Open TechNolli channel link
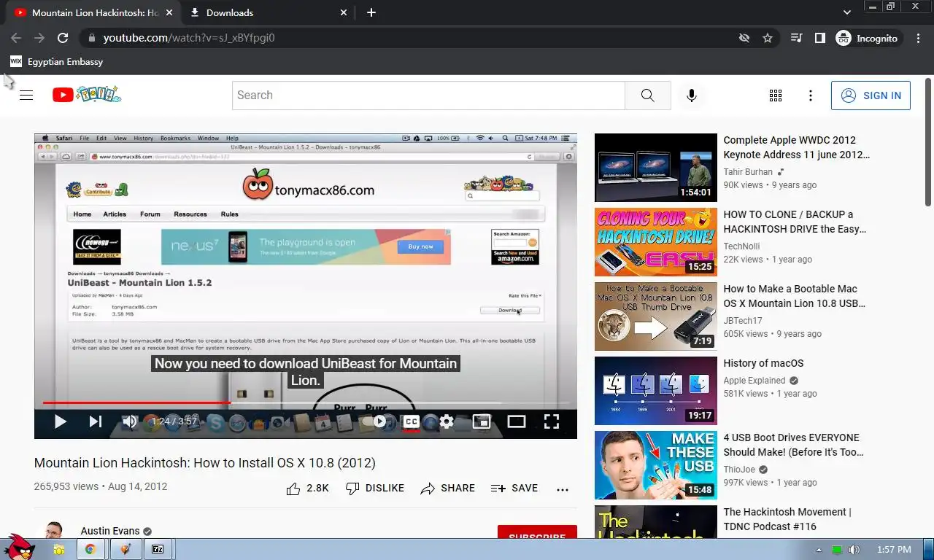 click(x=741, y=246)
